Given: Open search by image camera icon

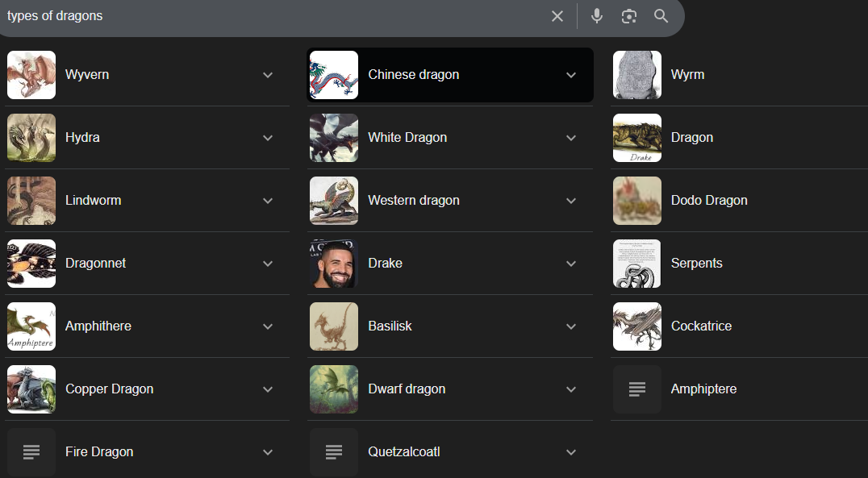Looking at the screenshot, I should pos(629,16).
